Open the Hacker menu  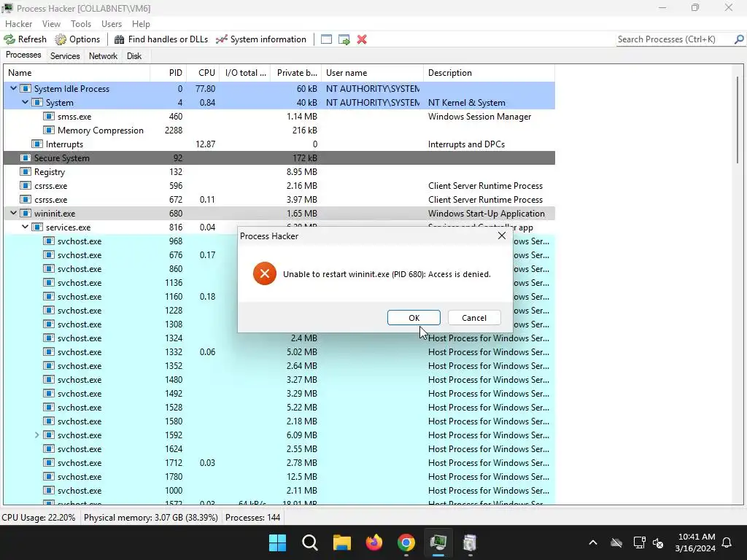[18, 24]
